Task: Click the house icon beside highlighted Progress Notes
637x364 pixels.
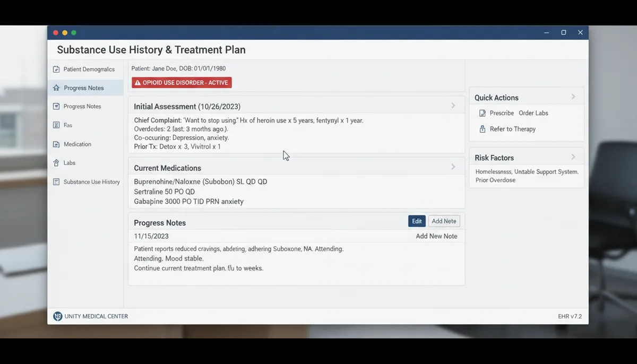Action: coord(56,88)
